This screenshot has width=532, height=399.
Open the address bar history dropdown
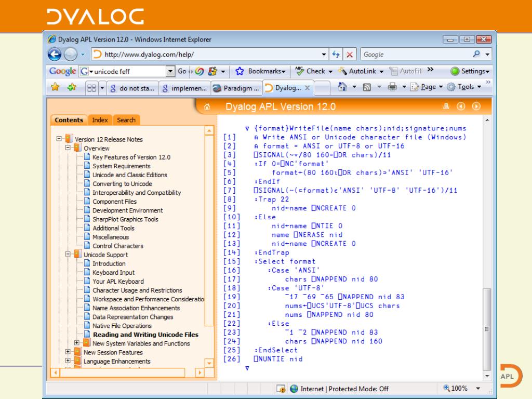324,54
